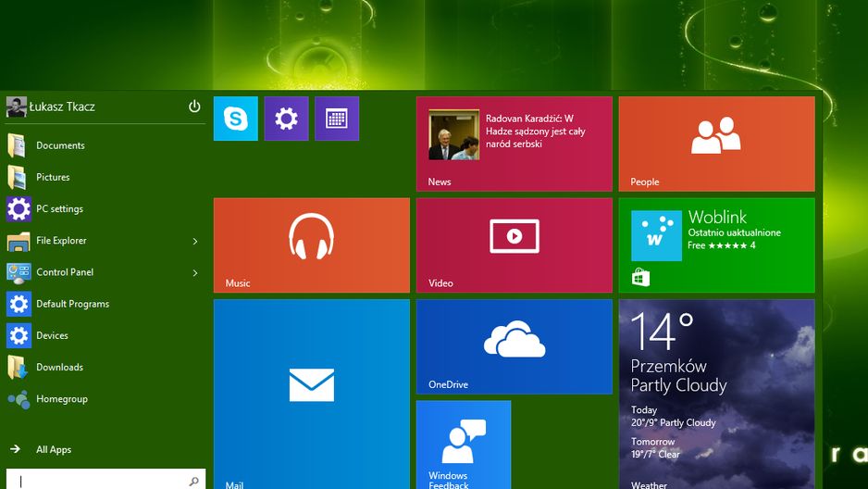868x489 pixels.
Task: Launch the Video tile
Action: [x=515, y=244]
